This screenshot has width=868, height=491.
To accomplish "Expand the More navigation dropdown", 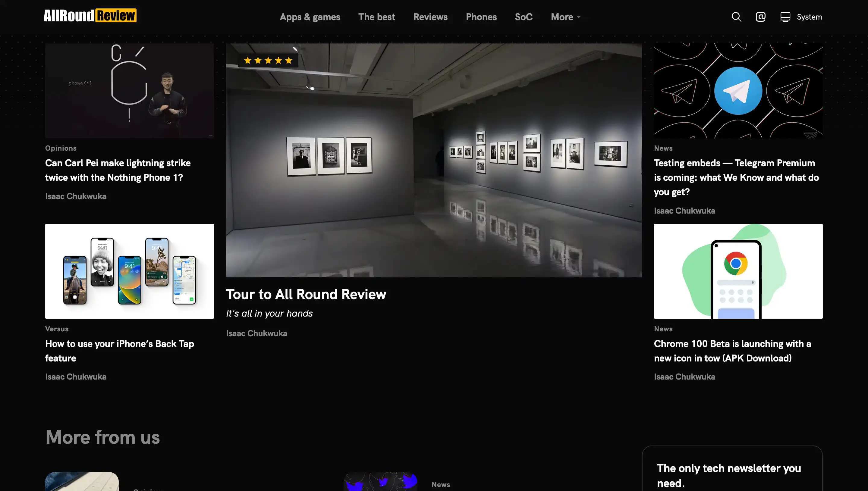I will click(x=565, y=17).
